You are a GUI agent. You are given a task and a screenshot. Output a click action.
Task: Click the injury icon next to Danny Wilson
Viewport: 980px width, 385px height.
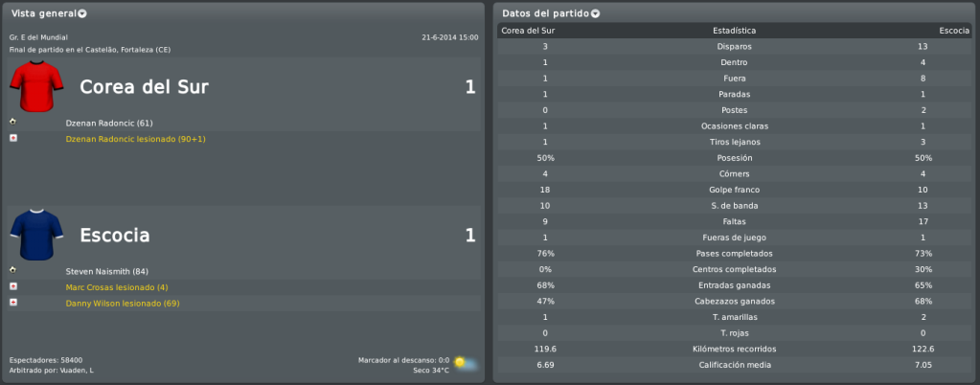tap(13, 303)
